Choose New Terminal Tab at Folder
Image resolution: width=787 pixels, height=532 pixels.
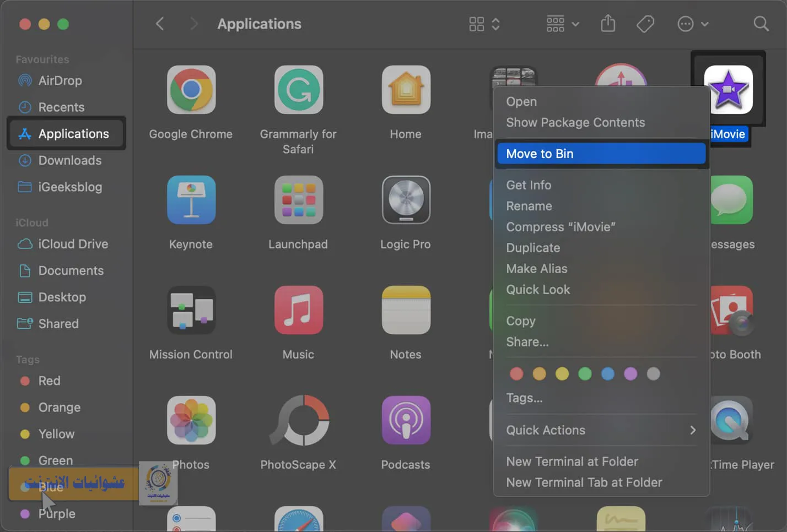click(584, 482)
